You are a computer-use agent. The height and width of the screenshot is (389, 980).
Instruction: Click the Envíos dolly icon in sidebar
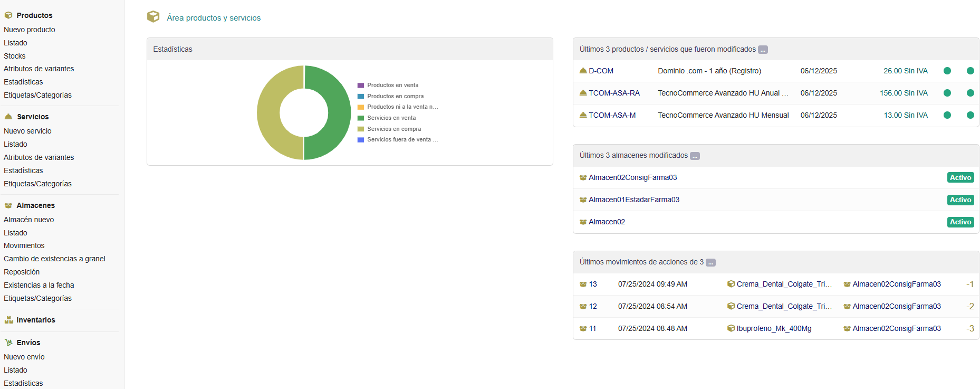coord(8,343)
